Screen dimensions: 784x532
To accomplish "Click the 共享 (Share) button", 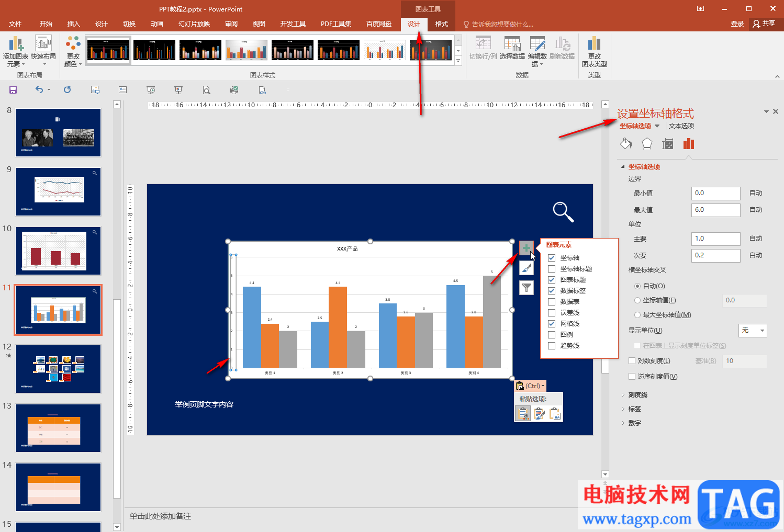I will [x=764, y=24].
